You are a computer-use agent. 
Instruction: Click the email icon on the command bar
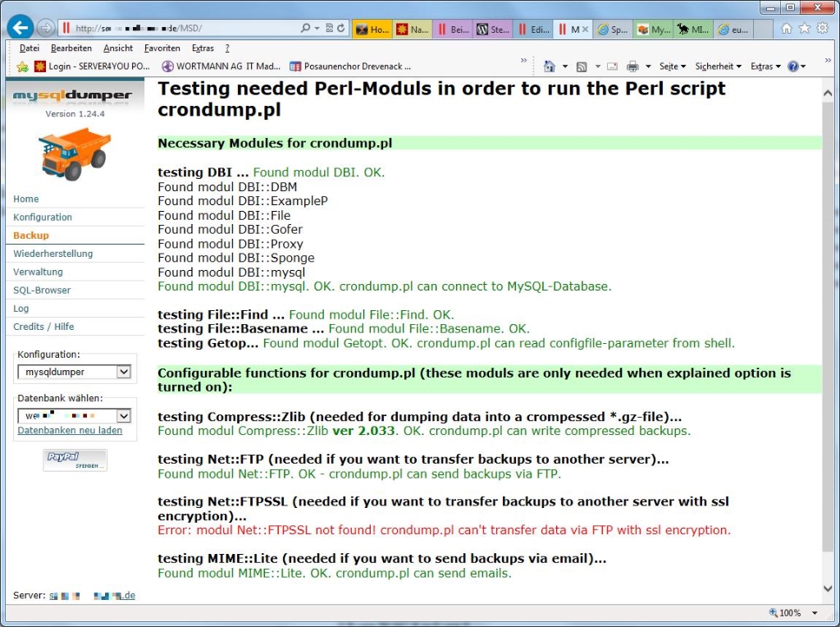click(x=612, y=66)
